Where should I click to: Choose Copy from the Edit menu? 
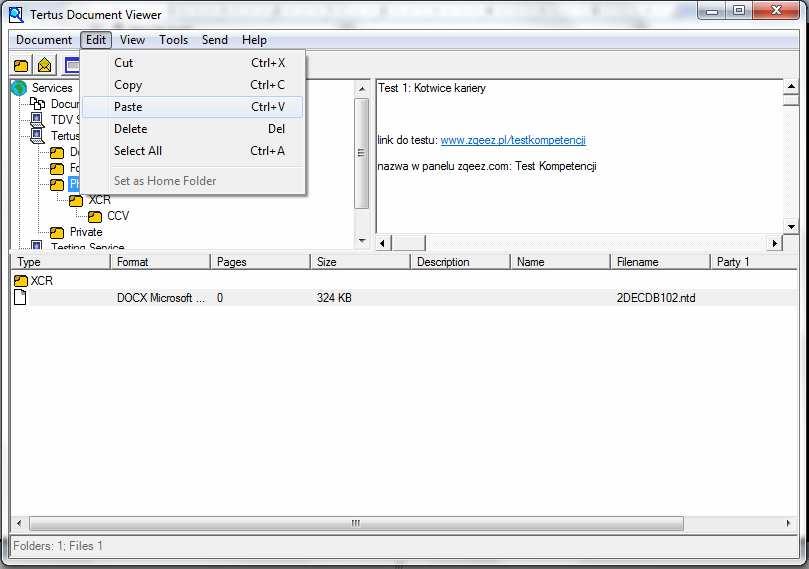point(193,85)
